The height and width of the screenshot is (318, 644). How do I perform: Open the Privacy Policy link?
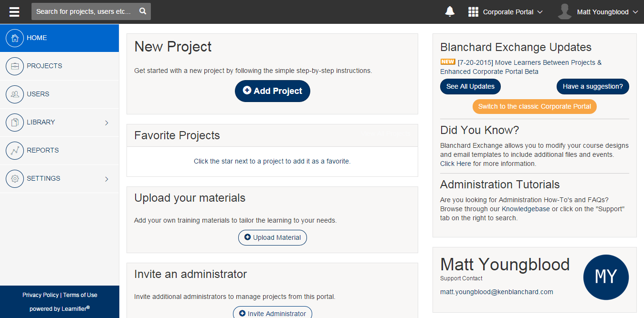click(41, 295)
